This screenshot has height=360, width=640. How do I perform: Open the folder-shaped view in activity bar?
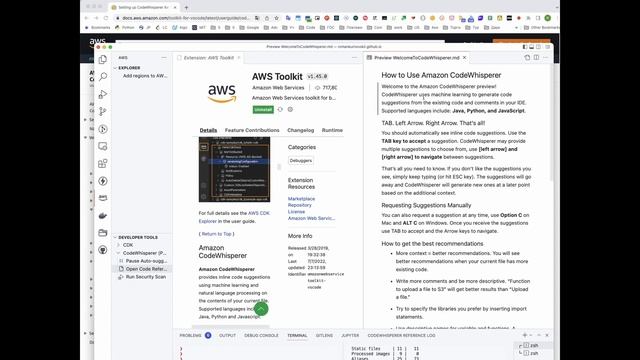click(x=103, y=233)
